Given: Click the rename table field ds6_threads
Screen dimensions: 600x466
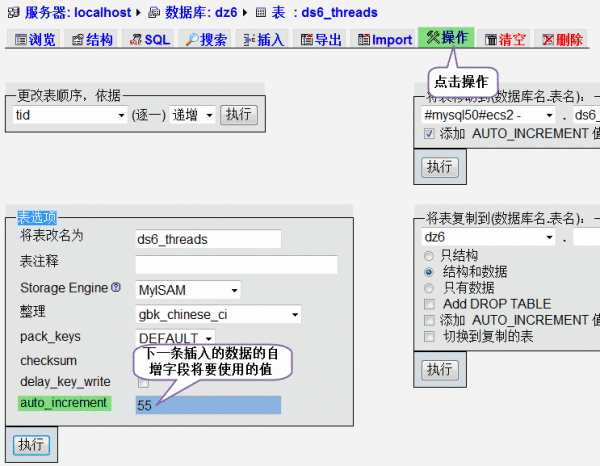Looking at the screenshot, I should coord(208,239).
